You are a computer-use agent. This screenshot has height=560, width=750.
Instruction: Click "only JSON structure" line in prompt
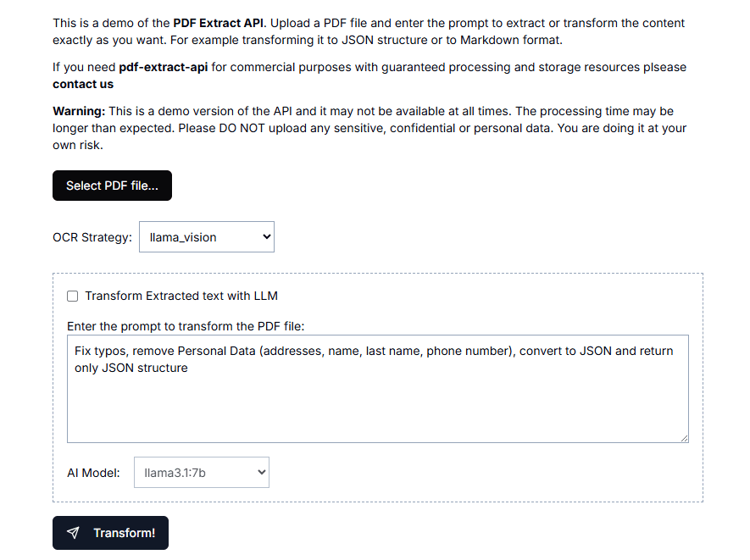click(x=131, y=368)
